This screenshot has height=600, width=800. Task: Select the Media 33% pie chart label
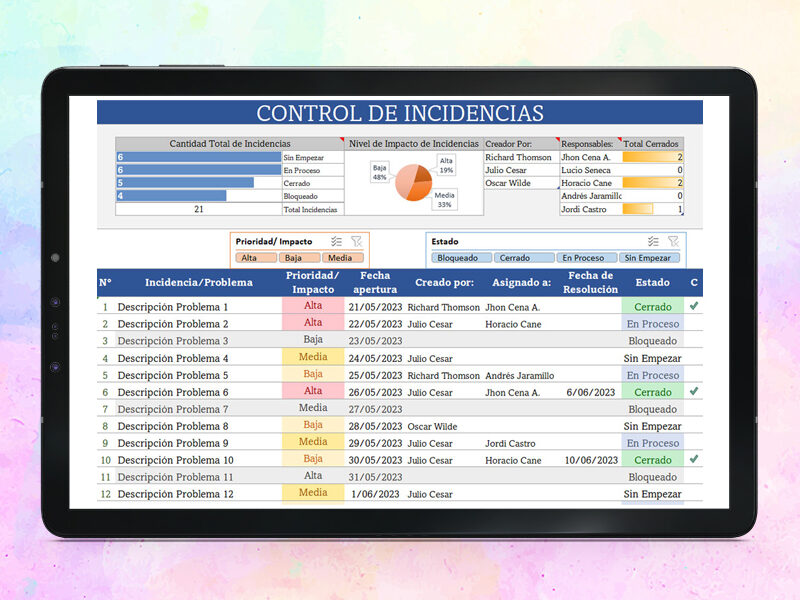point(444,199)
